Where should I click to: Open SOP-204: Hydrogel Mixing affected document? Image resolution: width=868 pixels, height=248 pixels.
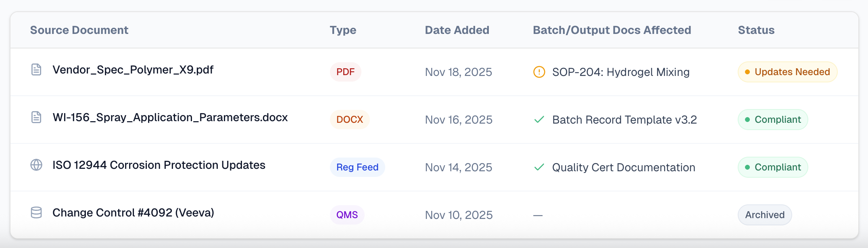click(620, 72)
